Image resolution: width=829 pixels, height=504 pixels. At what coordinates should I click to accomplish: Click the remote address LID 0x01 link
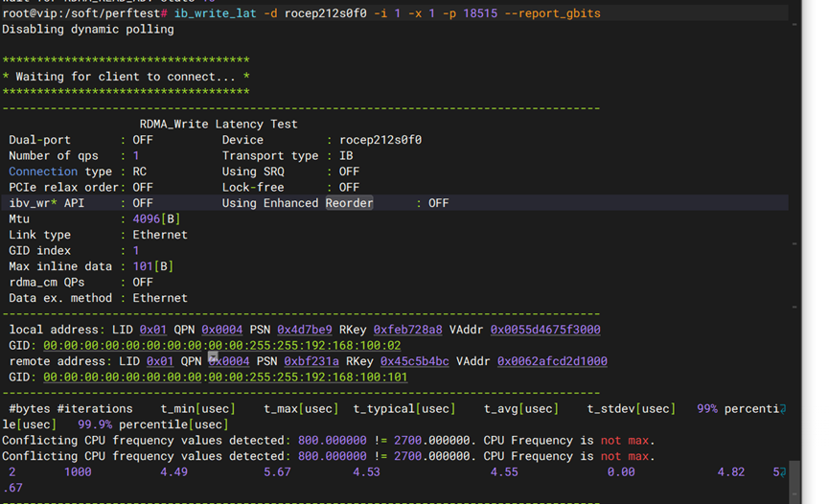click(159, 361)
